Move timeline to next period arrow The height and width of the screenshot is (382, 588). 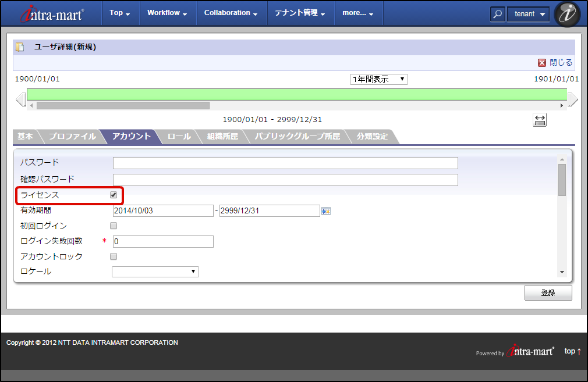tap(573, 99)
